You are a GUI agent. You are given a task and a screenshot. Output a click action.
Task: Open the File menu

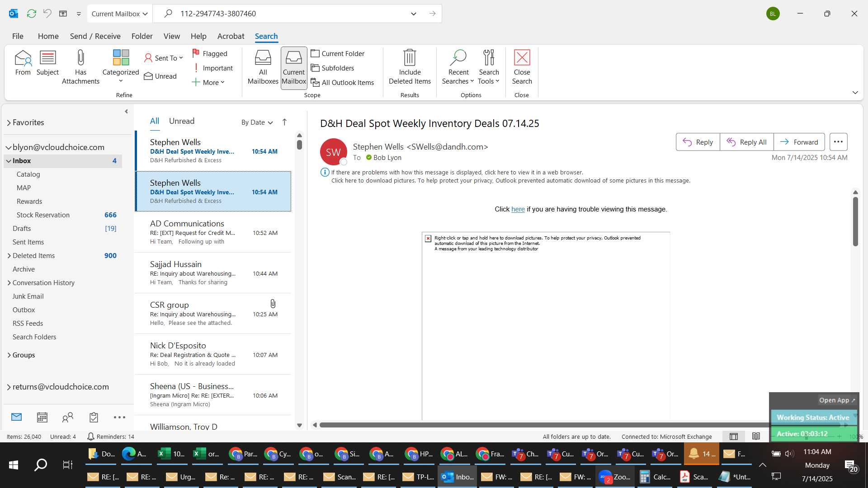[18, 36]
